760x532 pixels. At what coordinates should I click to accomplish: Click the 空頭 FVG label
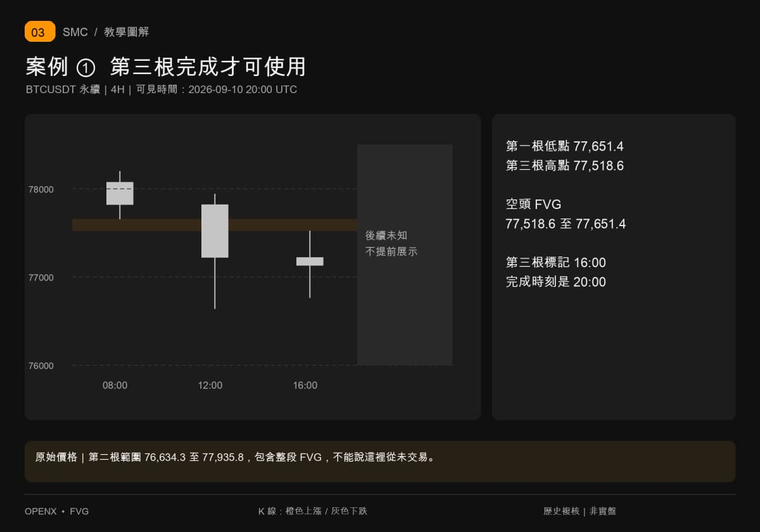coord(533,205)
